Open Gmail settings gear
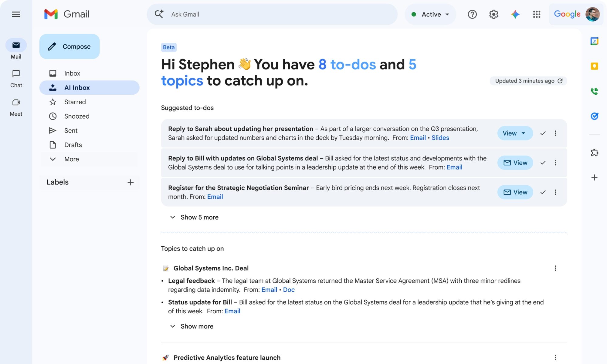The width and height of the screenshot is (607, 364). pos(494,14)
